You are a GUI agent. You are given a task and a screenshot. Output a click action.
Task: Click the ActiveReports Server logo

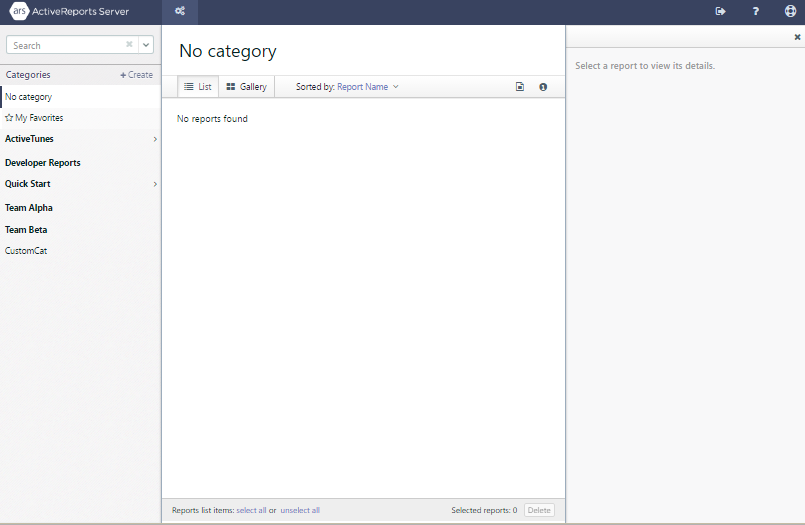(x=70, y=12)
